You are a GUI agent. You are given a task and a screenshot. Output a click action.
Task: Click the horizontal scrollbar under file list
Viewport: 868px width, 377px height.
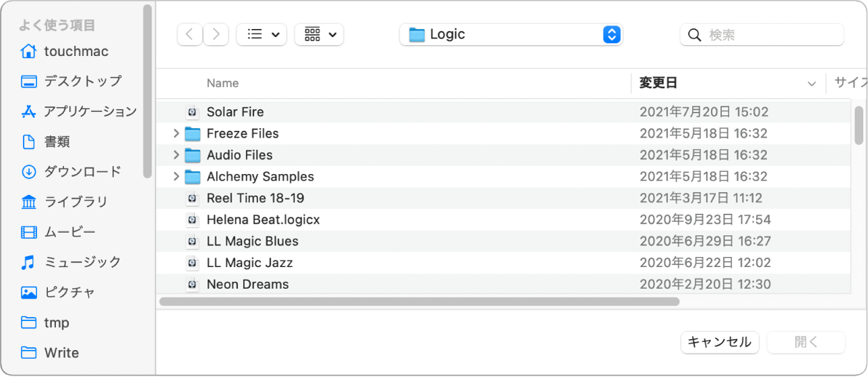point(419,301)
